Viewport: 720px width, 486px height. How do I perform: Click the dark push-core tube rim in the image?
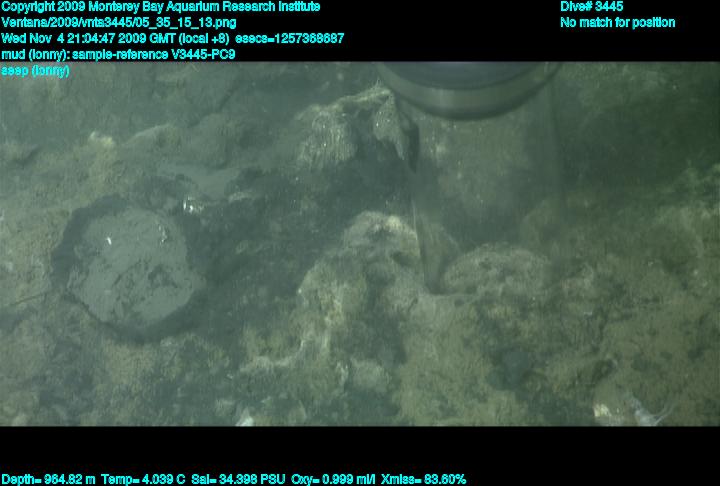(467, 90)
